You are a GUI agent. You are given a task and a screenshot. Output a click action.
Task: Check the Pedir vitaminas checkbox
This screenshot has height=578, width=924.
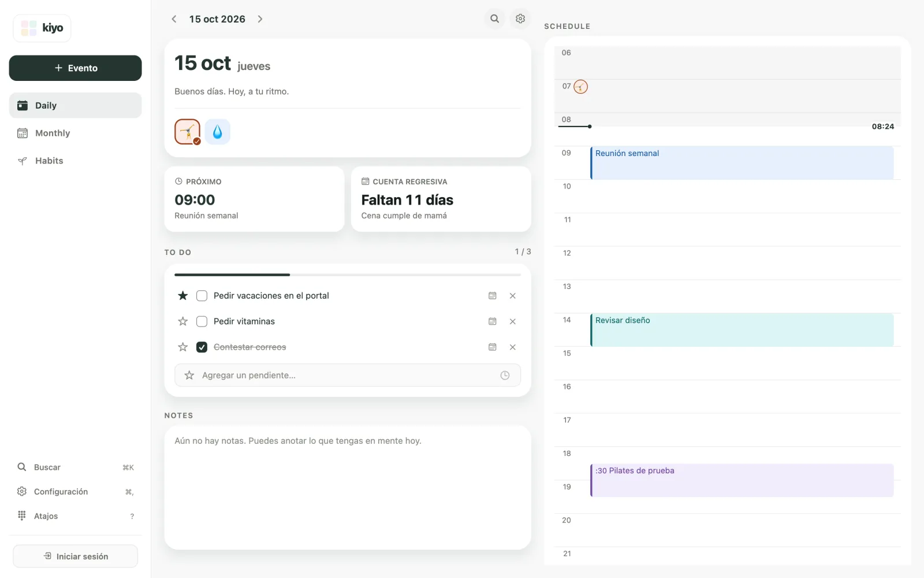(202, 321)
